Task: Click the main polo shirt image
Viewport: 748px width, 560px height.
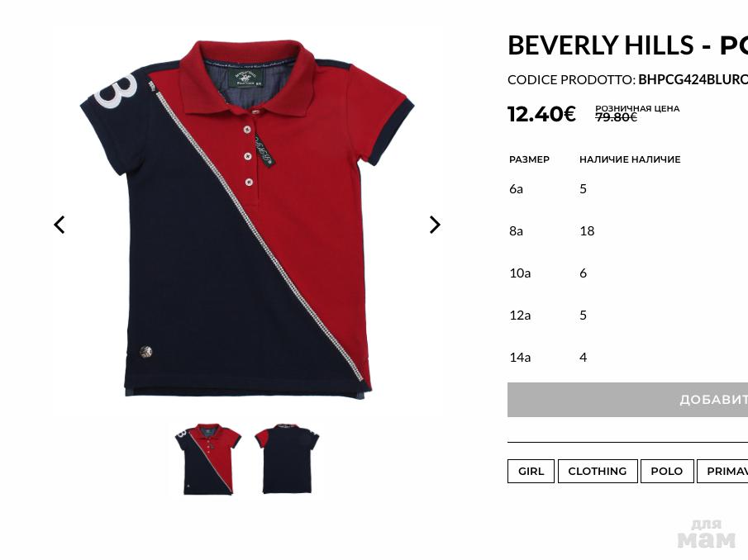Action: [246, 218]
